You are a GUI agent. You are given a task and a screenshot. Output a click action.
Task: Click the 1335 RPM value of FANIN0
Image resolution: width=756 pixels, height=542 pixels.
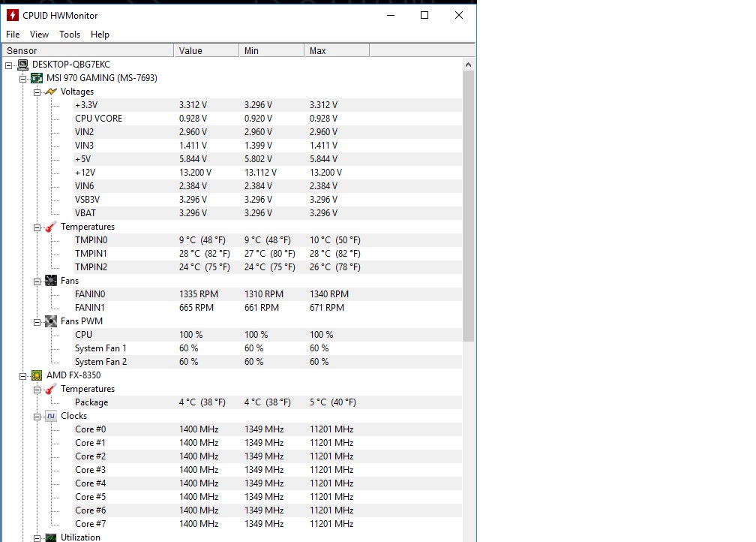[x=199, y=294]
